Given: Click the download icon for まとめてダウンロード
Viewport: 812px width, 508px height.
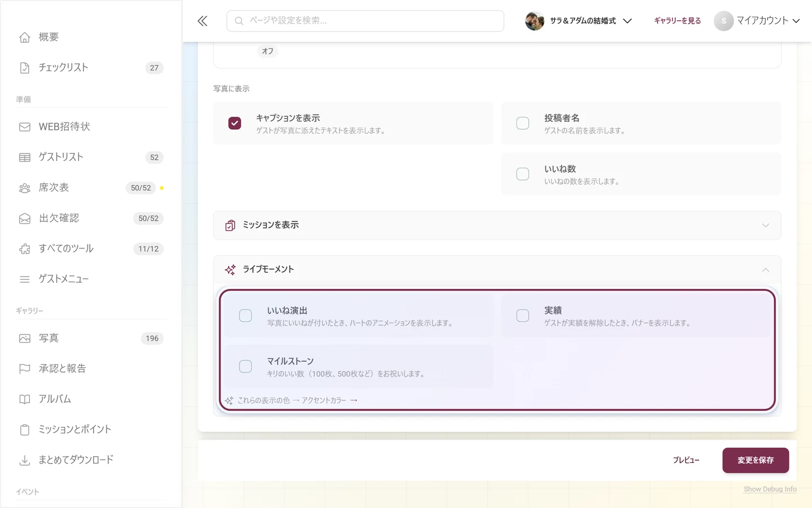Looking at the screenshot, I should 25,461.
